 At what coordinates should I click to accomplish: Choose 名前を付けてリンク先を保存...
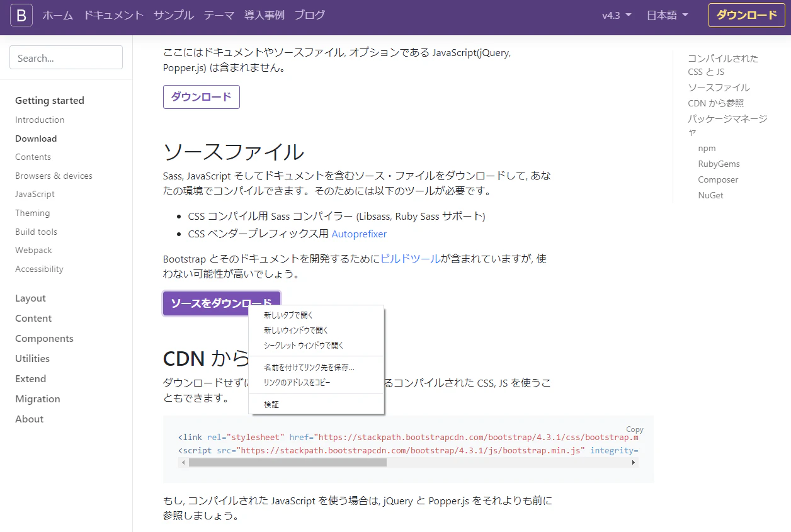point(316,367)
